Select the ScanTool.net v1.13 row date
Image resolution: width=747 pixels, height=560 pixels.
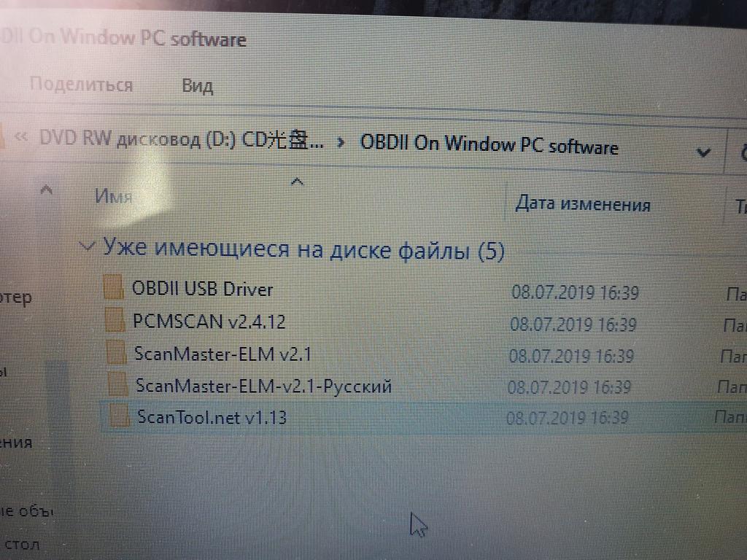click(567, 418)
